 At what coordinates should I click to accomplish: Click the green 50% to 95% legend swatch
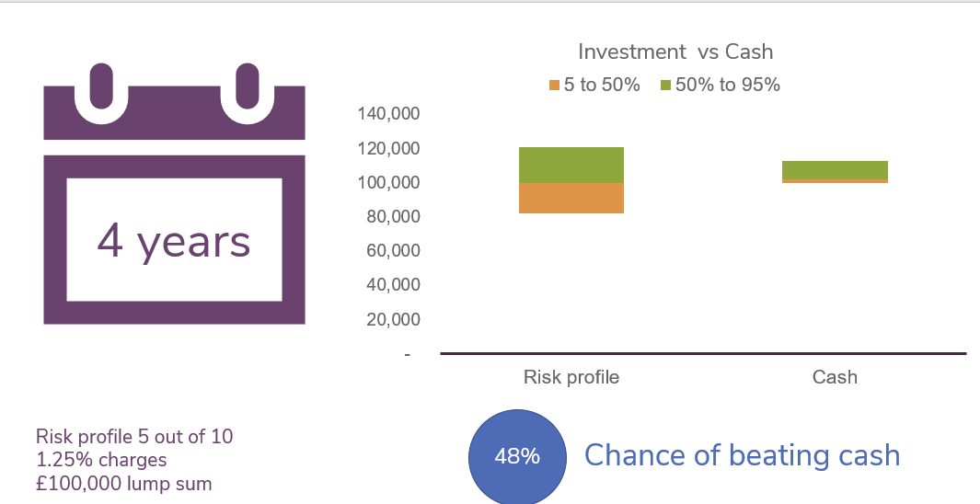(x=665, y=85)
